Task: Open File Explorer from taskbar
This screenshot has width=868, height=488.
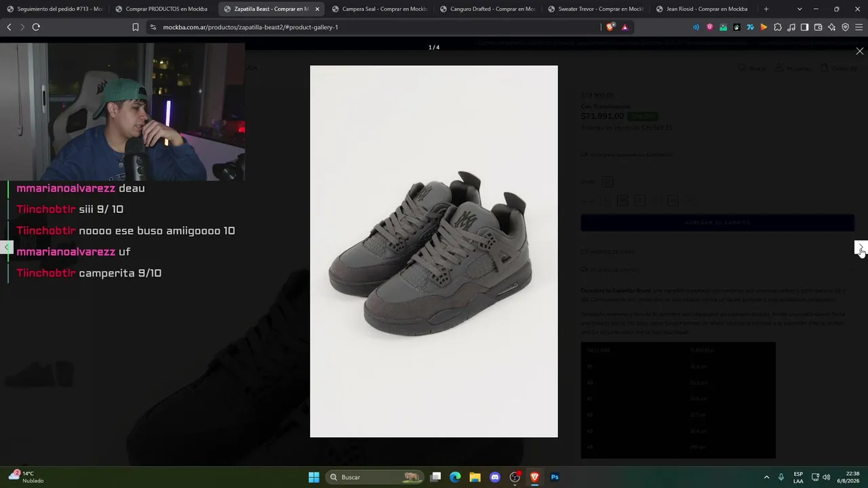Action: [475, 477]
